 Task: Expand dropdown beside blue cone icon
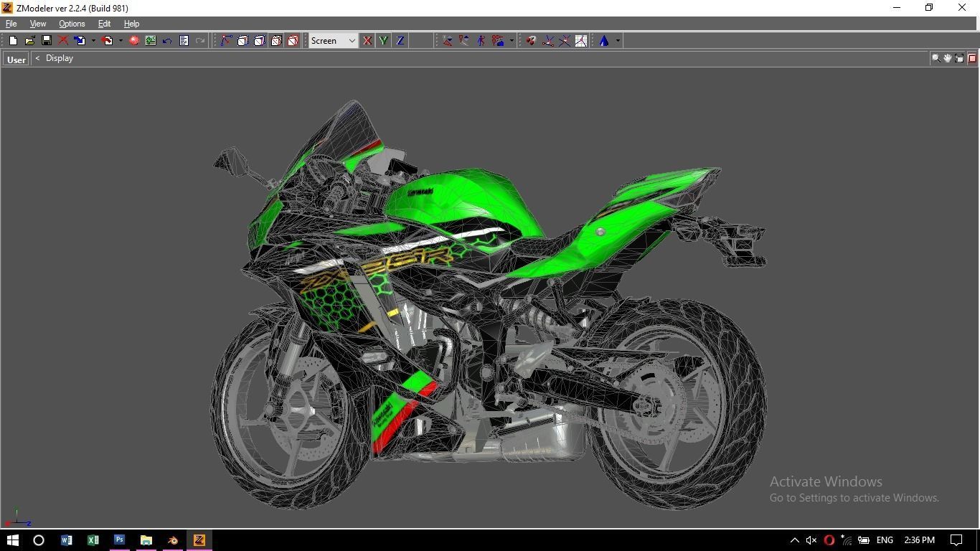click(618, 41)
